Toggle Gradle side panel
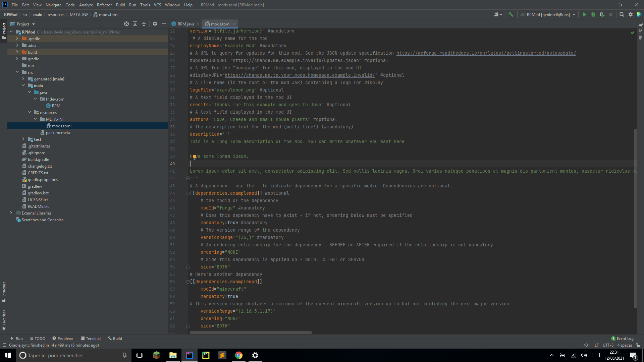 tap(640, 32)
